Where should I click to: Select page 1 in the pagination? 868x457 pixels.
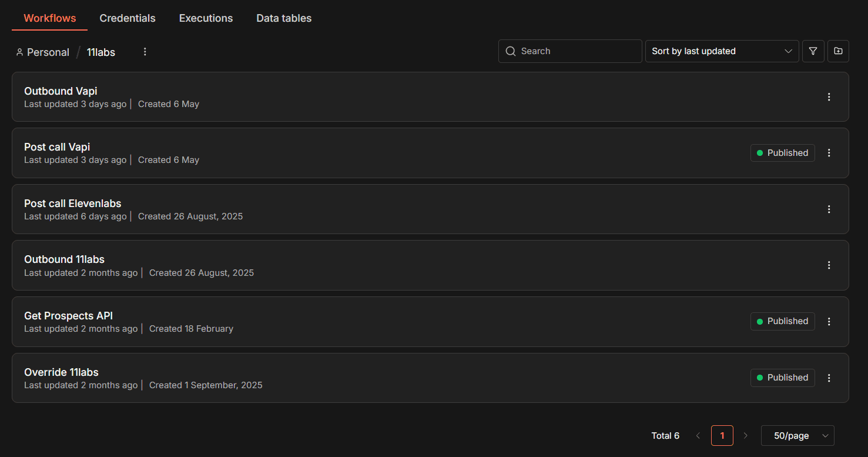[722, 436]
